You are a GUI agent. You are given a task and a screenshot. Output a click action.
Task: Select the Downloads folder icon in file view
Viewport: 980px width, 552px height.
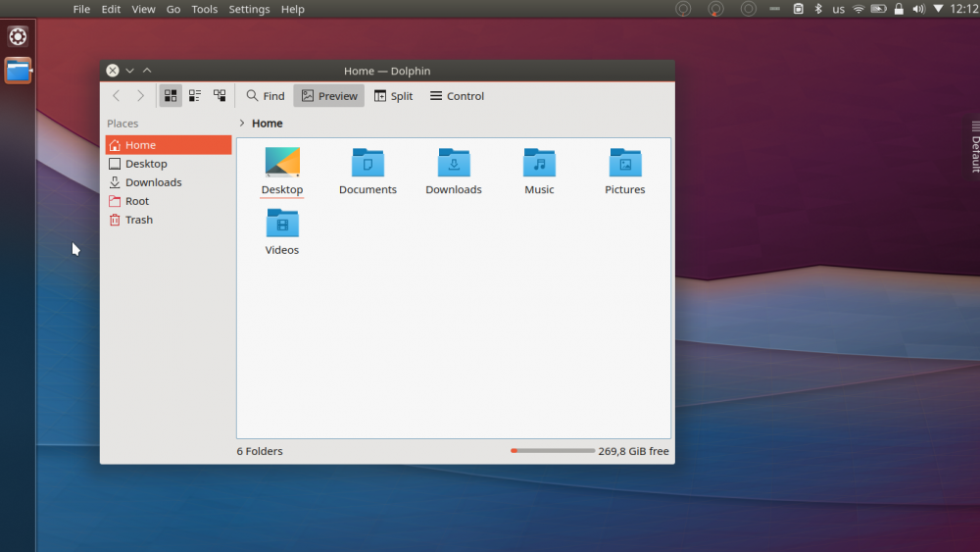pyautogui.click(x=454, y=163)
